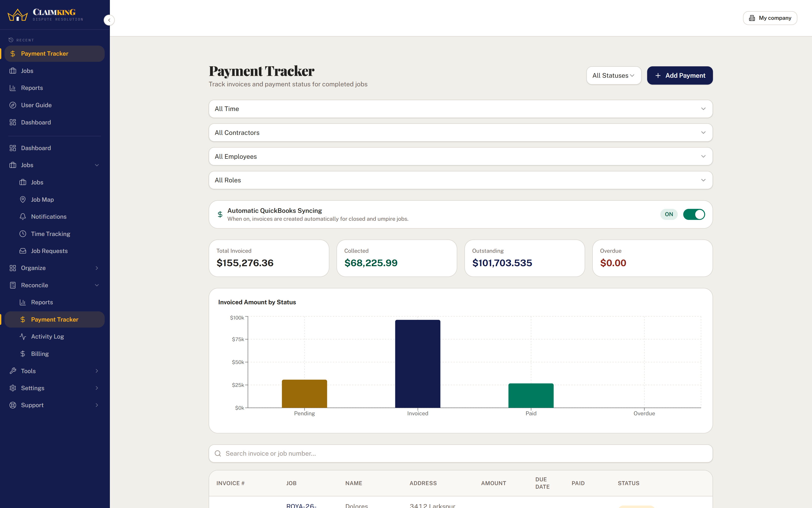
Task: Click the Notifications bell icon
Action: (x=23, y=217)
